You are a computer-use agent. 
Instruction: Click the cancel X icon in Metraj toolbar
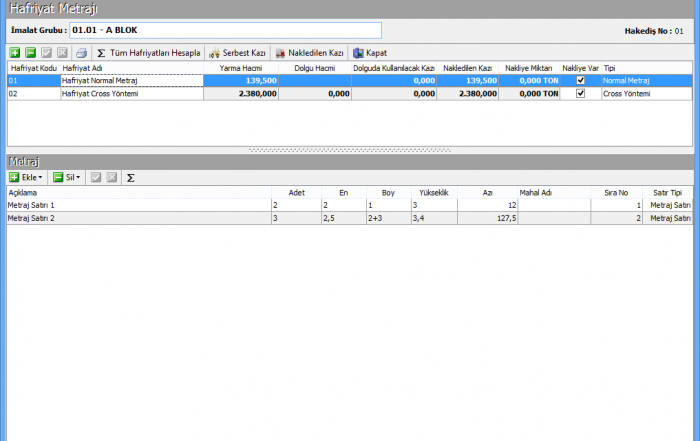click(112, 177)
